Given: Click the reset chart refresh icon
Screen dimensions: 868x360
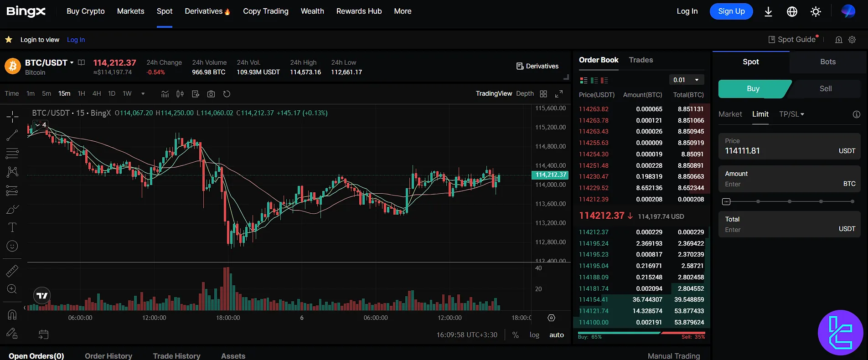Looking at the screenshot, I should click(x=227, y=94).
